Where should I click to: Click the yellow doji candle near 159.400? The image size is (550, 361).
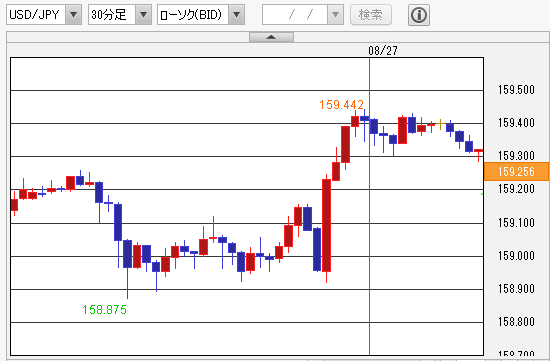[x=441, y=124]
